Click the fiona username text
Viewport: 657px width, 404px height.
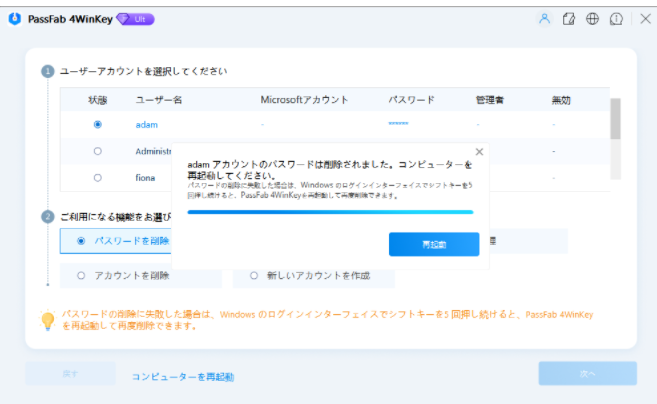click(145, 178)
